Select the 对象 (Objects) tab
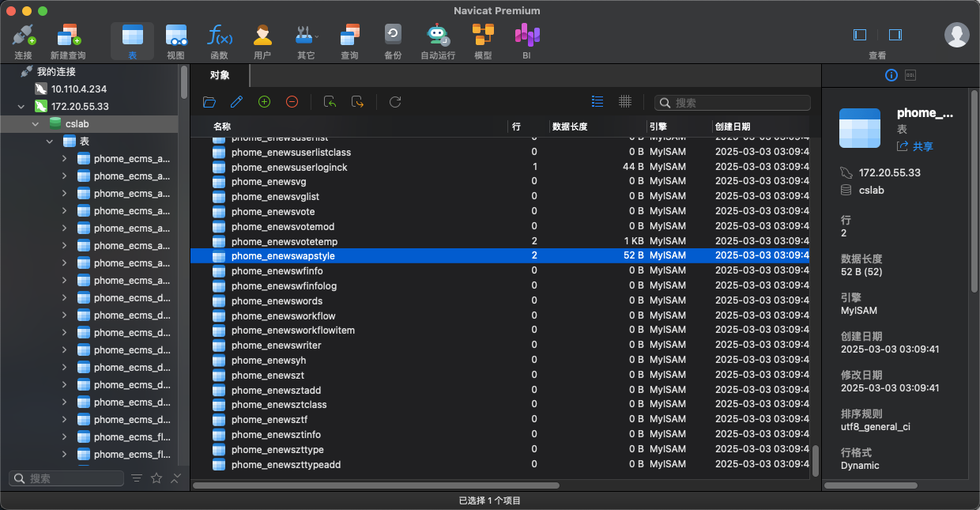The height and width of the screenshot is (510, 980). tap(220, 75)
